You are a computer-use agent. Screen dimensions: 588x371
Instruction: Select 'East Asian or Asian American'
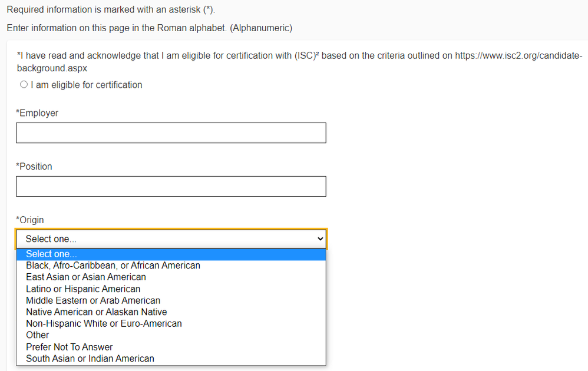pos(86,277)
